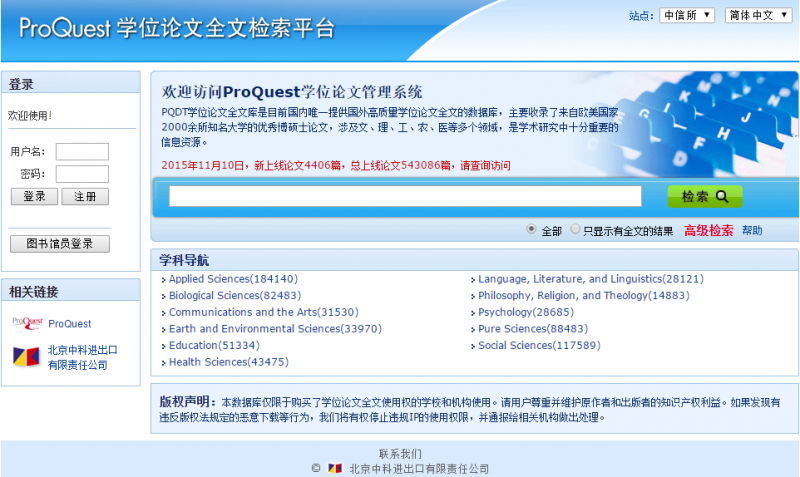Open the 帮助 help link
The image size is (800, 477).
[x=752, y=231]
